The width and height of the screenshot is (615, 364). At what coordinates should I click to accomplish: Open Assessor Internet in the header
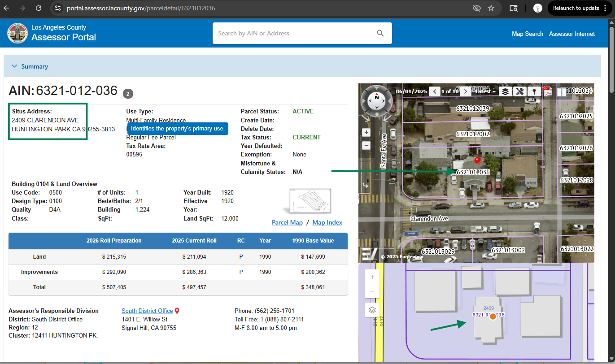(571, 34)
